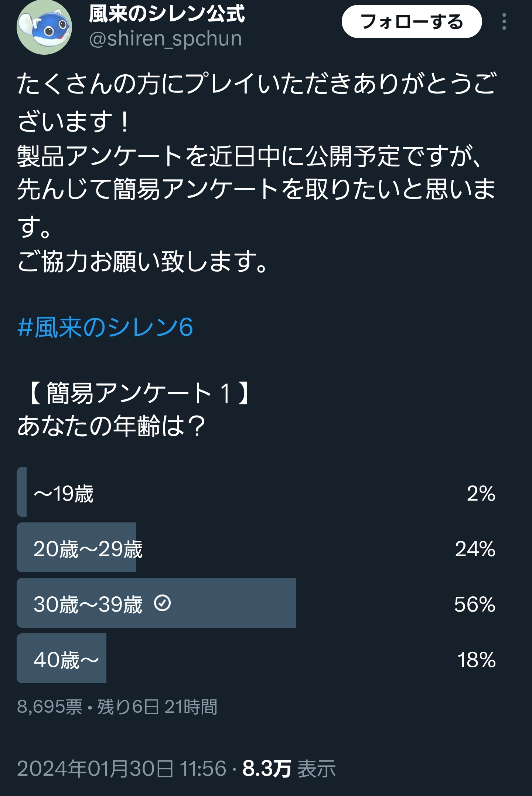Open the #風来のシレン6 hashtag
The height and width of the screenshot is (796, 532).
[105, 327]
